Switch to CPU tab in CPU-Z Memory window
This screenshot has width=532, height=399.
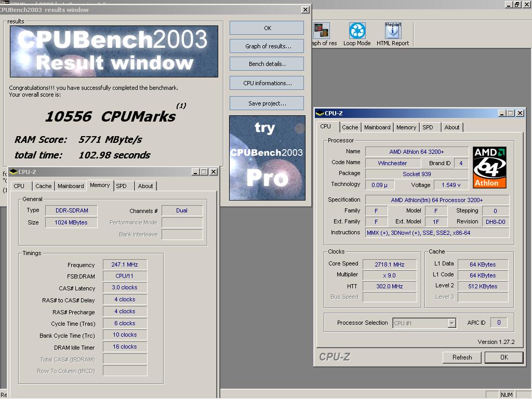(19, 186)
